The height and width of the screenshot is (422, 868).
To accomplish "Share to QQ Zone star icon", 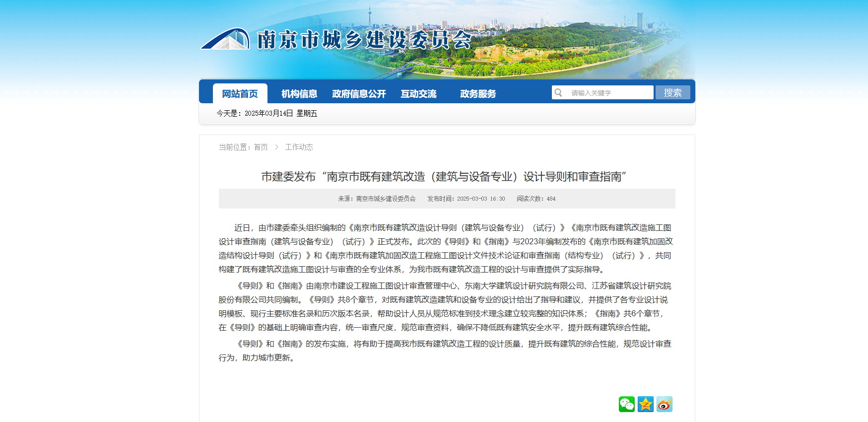I will [x=645, y=404].
